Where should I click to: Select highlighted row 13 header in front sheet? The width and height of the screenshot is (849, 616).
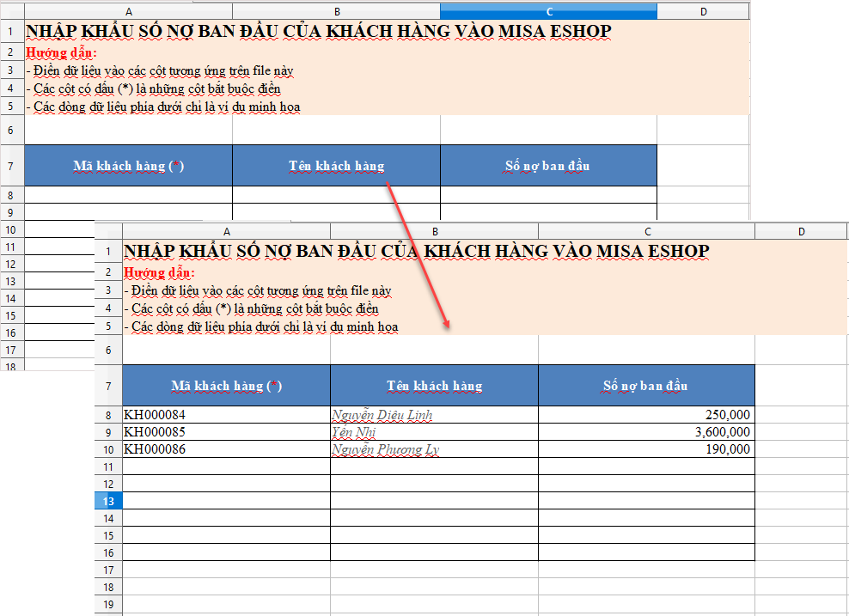(x=108, y=501)
